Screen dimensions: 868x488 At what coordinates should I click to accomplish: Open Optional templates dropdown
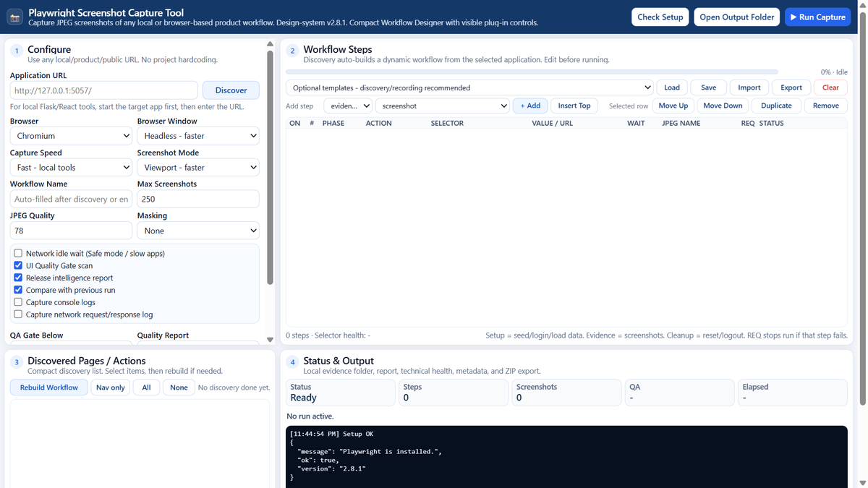469,87
